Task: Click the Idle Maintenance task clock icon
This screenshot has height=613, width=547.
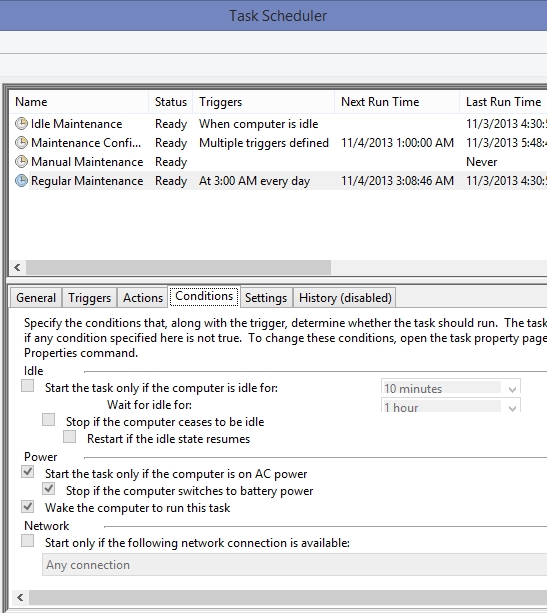Action: 22,124
